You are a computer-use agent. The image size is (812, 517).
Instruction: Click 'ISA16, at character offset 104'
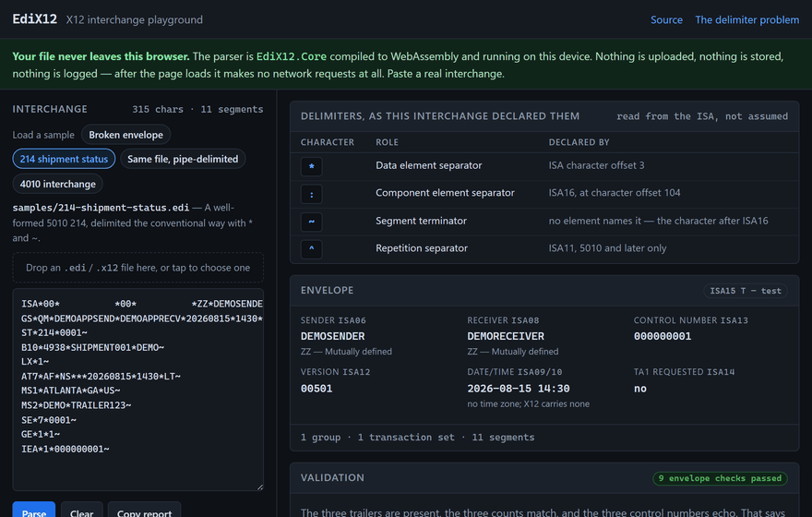pyautogui.click(x=615, y=193)
